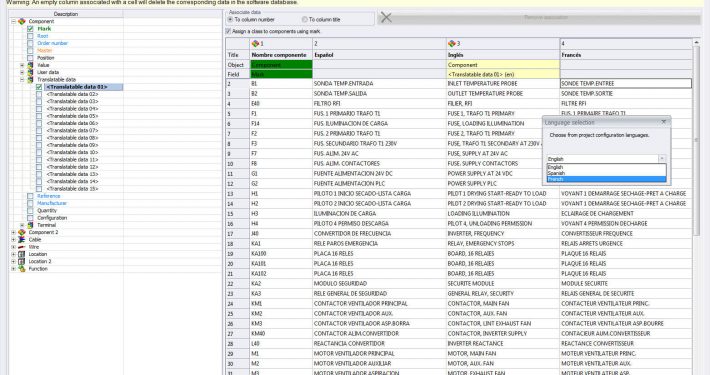Click table vertical scrollbar up arrow

(x=696, y=43)
